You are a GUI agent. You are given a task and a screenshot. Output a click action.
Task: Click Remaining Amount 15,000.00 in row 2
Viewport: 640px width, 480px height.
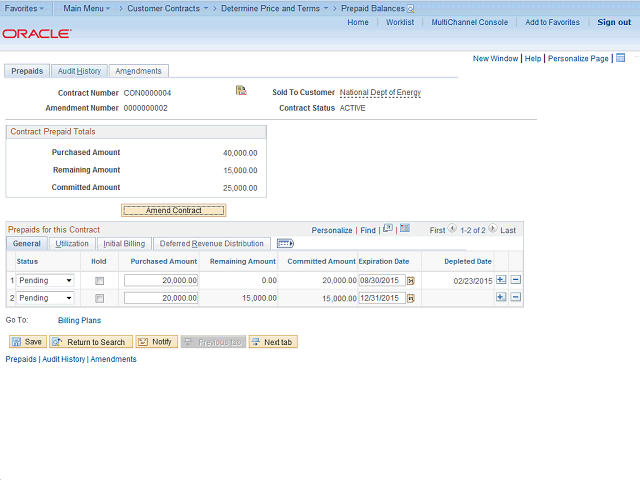click(259, 298)
